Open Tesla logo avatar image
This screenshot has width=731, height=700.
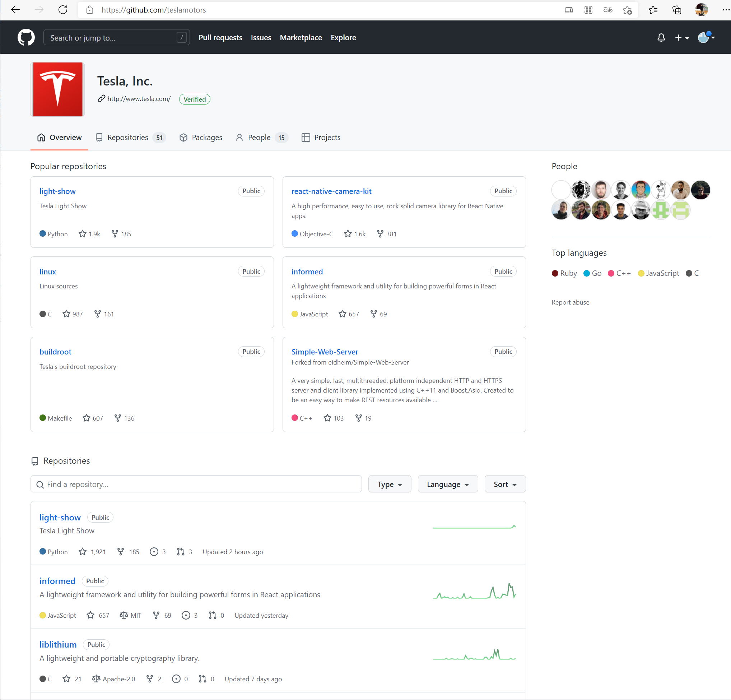58,89
